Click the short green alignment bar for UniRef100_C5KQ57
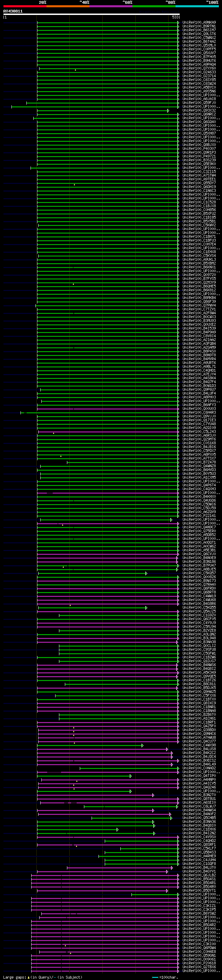This screenshot has height=980, width=222. click(x=92, y=573)
